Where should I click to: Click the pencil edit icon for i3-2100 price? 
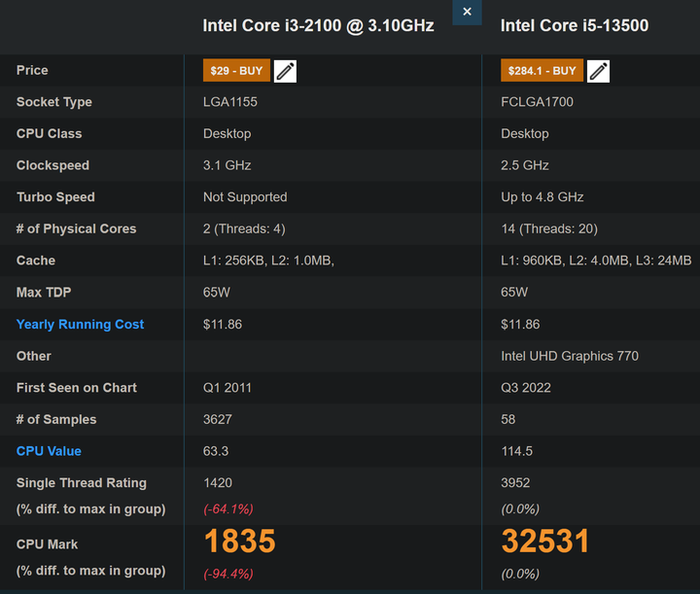(285, 71)
